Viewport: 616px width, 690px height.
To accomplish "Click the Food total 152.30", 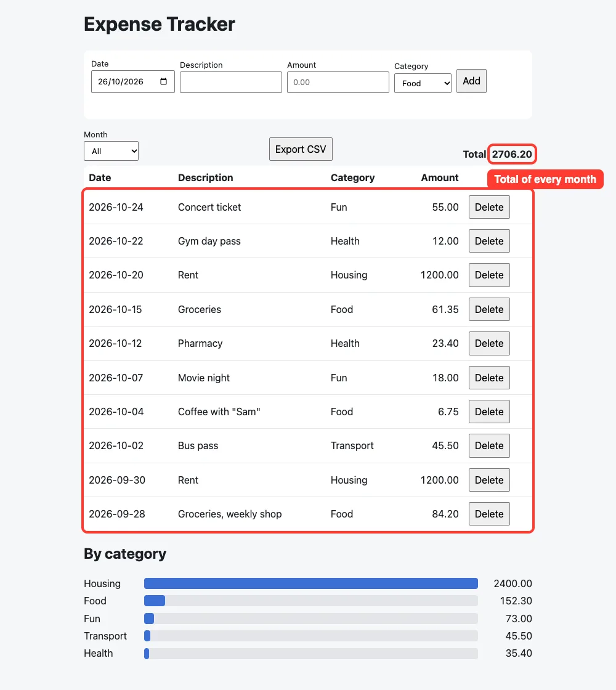I will point(516,601).
